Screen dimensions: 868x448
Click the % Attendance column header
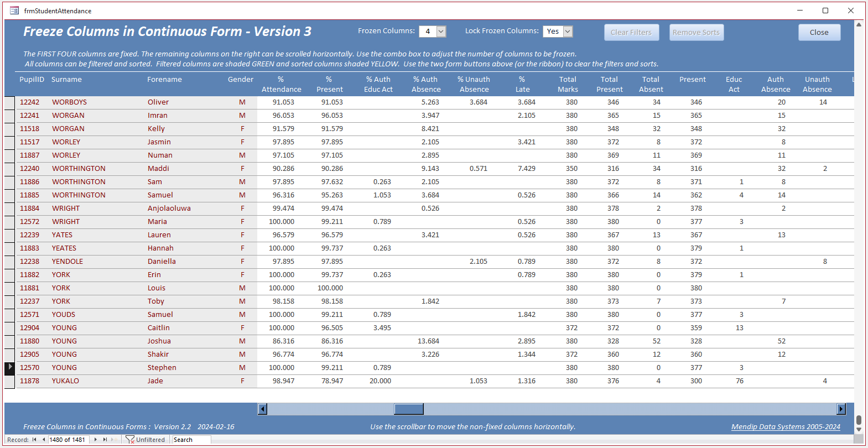pos(281,85)
